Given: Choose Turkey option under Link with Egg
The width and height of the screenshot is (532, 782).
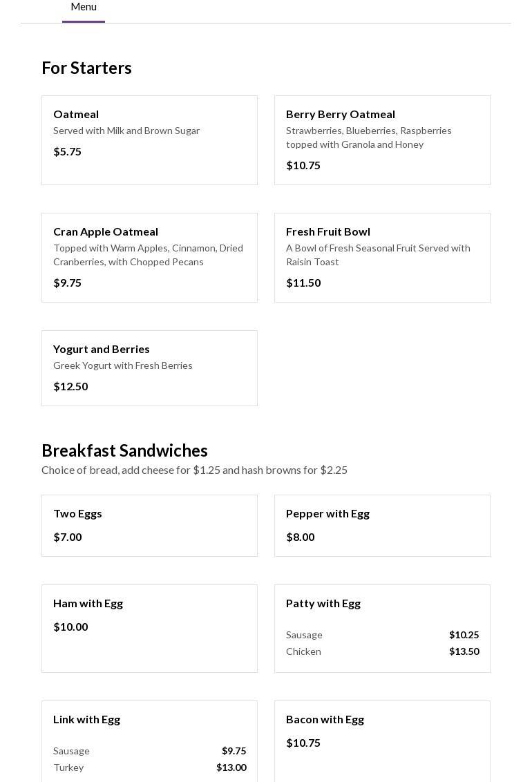Looking at the screenshot, I should 149,767.
